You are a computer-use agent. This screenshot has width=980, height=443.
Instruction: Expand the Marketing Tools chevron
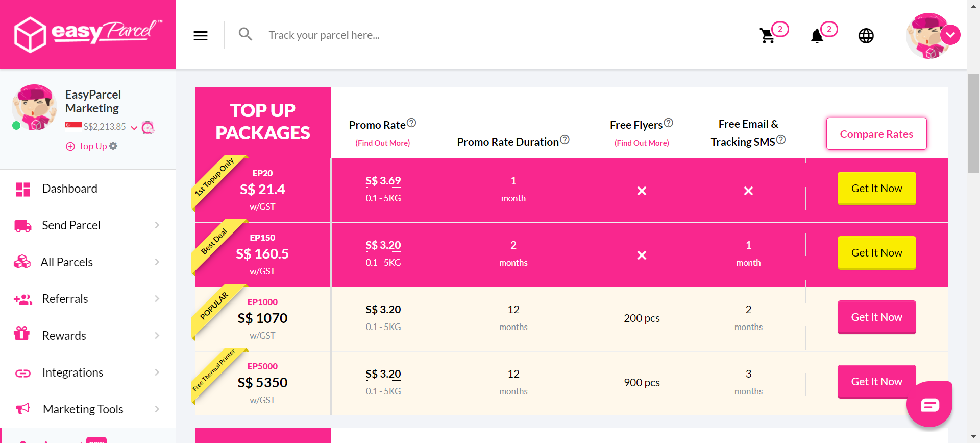coord(157,409)
